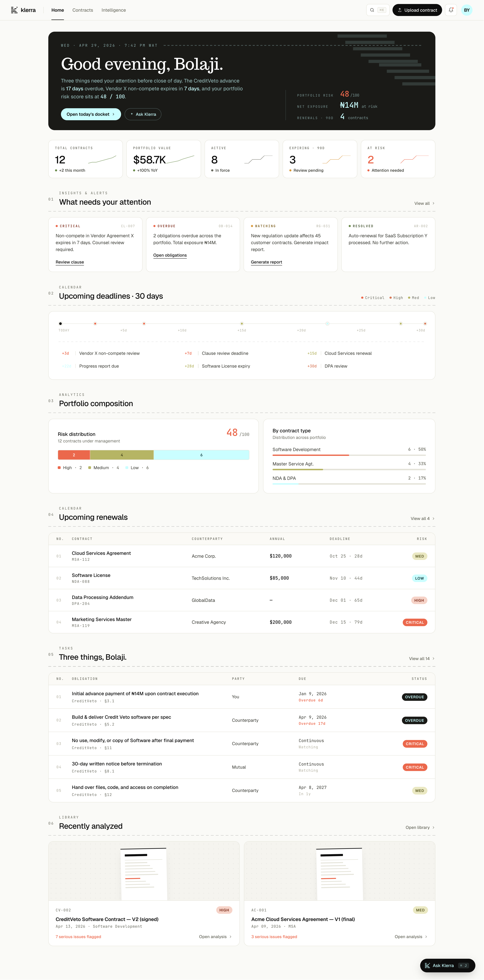This screenshot has height=980, width=484.
Task: Click the Critical legend dot
Action: (x=362, y=298)
